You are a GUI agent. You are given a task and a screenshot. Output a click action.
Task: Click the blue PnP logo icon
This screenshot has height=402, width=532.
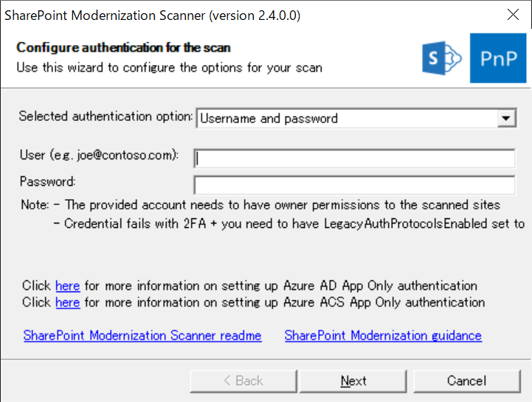click(498, 58)
